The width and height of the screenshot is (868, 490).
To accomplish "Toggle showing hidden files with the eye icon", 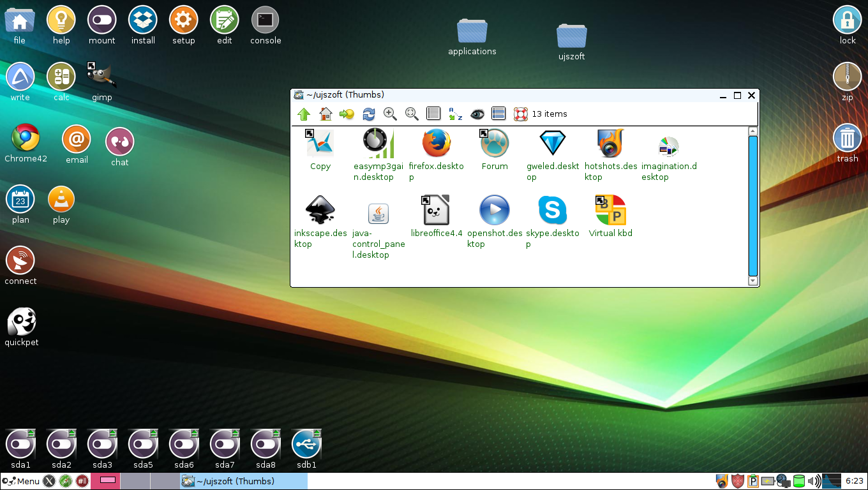I will [477, 114].
